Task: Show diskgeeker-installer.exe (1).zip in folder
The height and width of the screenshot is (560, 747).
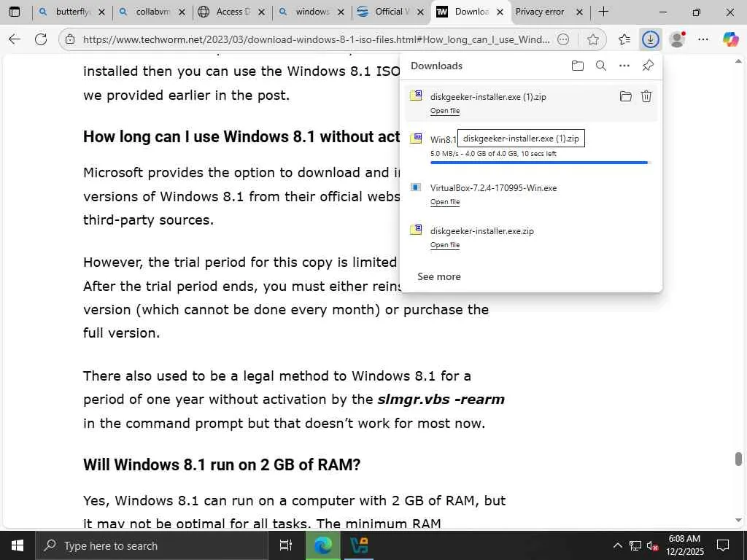Action: 625,97
